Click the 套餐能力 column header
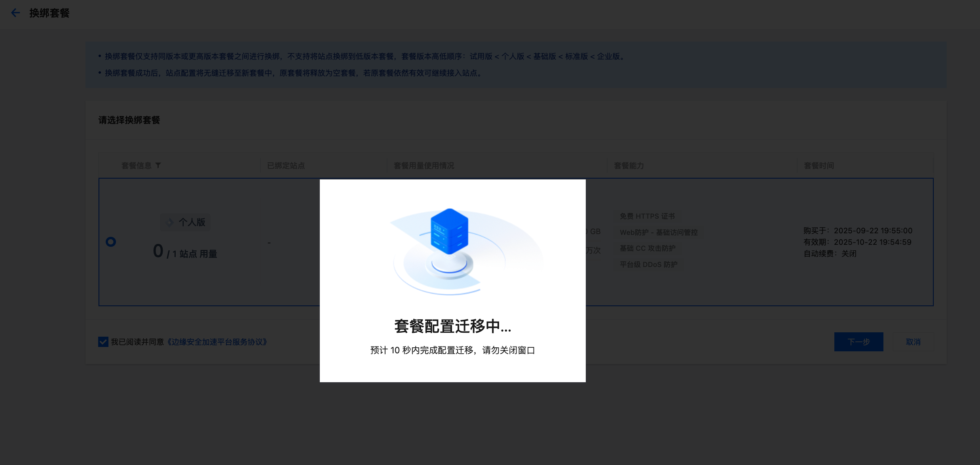Screen dimensions: 980x465 [629, 166]
